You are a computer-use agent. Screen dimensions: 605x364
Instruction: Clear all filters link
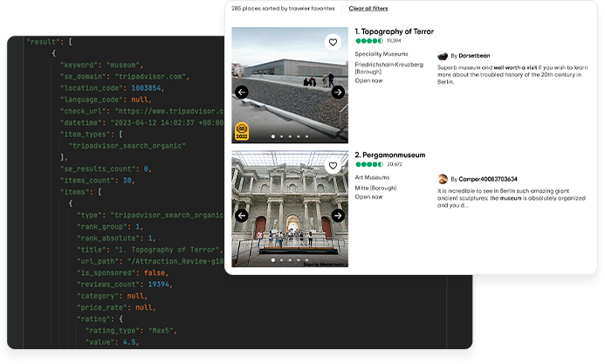[368, 9]
